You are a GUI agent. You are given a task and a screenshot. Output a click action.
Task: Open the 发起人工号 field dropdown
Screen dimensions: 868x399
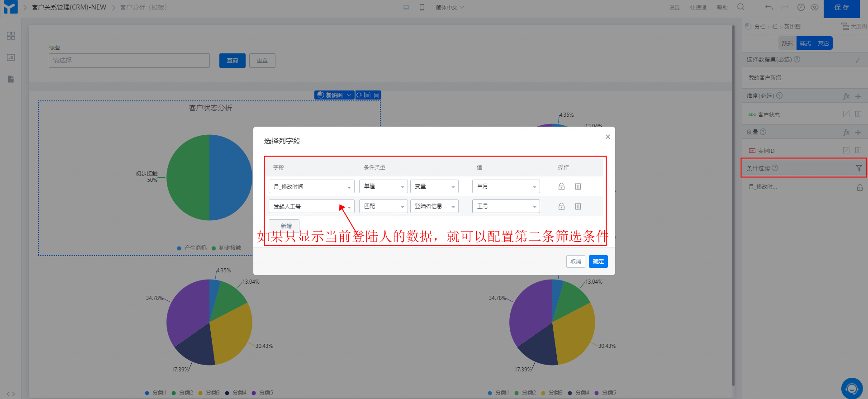pyautogui.click(x=312, y=206)
